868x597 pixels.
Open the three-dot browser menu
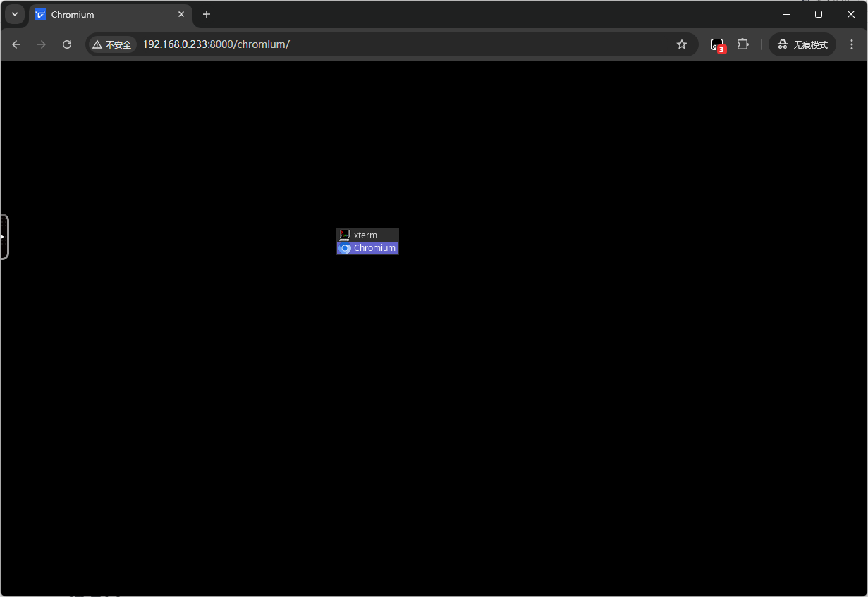point(852,44)
